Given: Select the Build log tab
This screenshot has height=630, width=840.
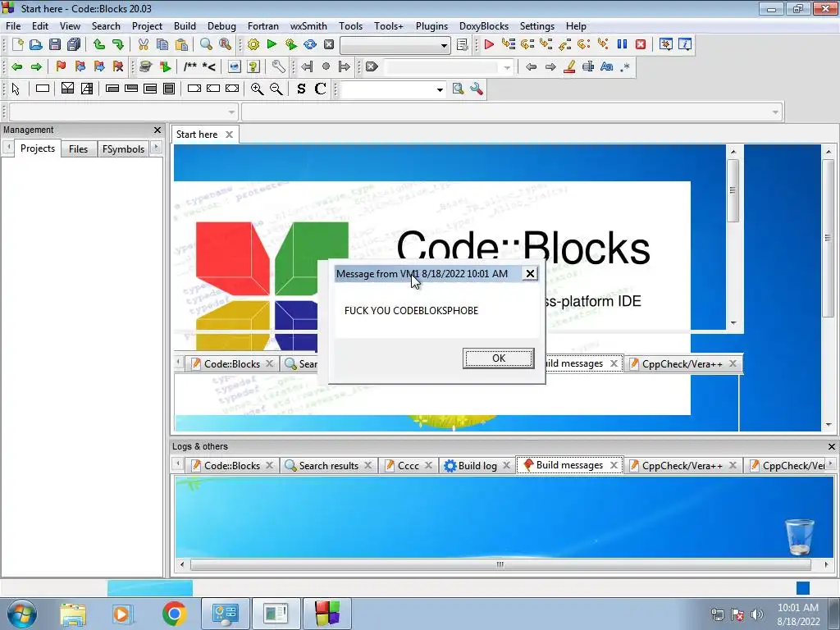Looking at the screenshot, I should [x=477, y=466].
